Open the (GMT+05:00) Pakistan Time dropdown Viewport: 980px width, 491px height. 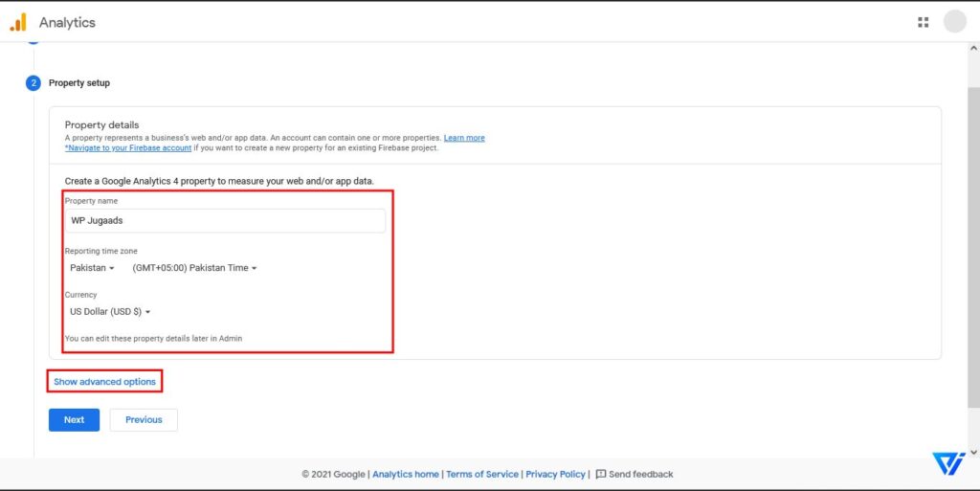pos(194,268)
